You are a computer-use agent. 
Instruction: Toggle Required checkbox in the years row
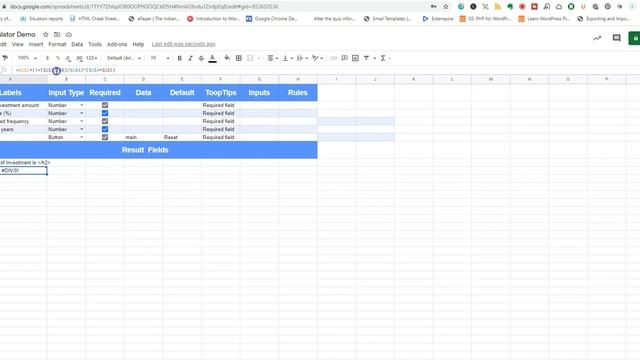[x=105, y=129]
